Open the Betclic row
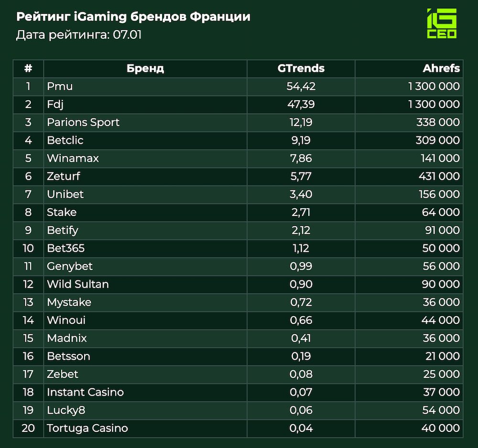478x448 pixels. 65,140
